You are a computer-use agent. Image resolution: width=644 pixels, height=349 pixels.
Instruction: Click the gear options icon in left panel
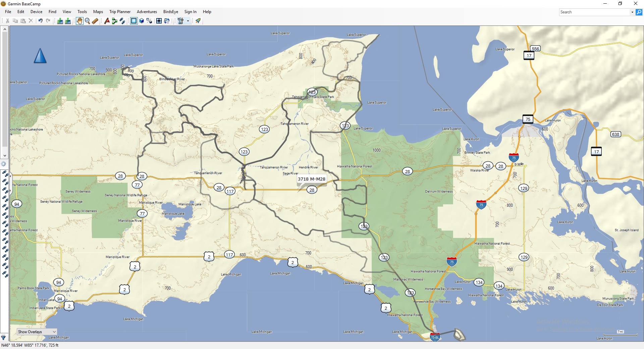(3, 164)
